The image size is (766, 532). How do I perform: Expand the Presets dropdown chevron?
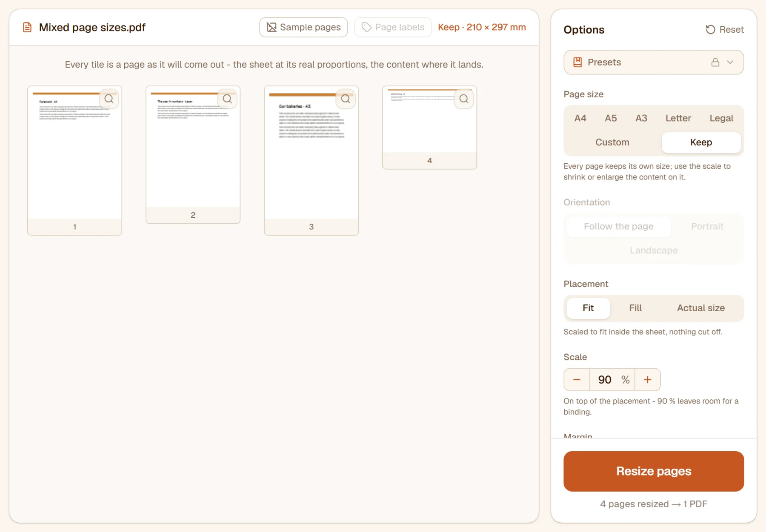click(730, 62)
